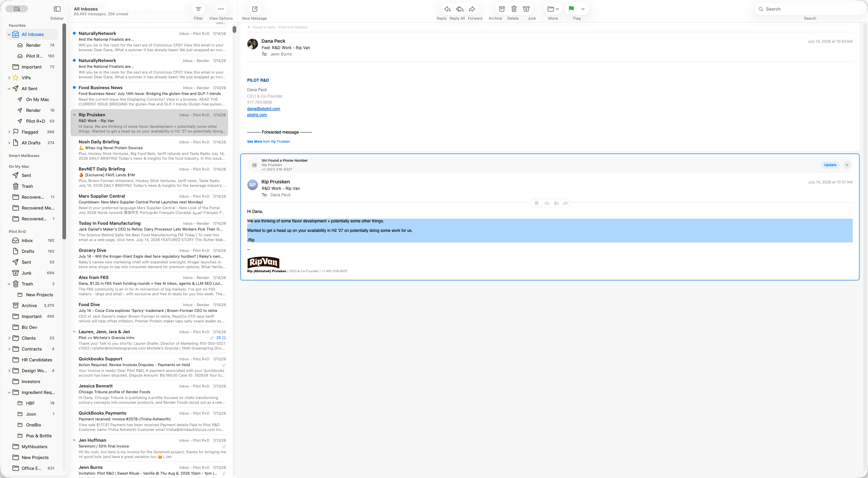Open the HR Candidates folder
This screenshot has width=868, height=478.
coord(33,360)
